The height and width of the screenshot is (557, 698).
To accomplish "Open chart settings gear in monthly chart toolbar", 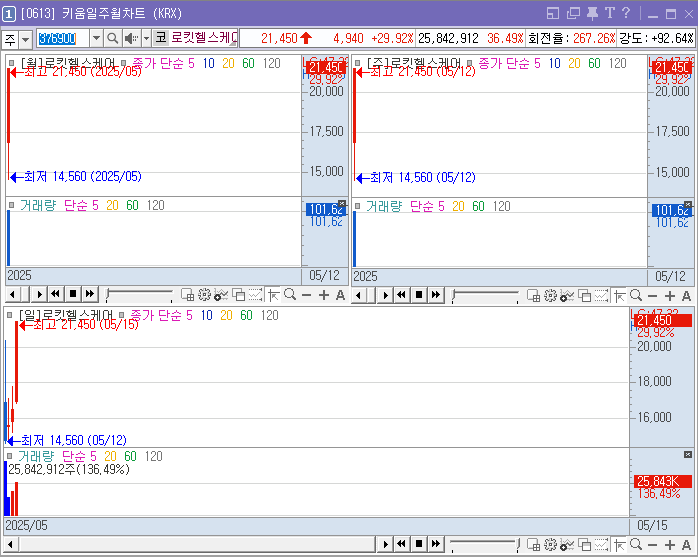I will 204,295.
